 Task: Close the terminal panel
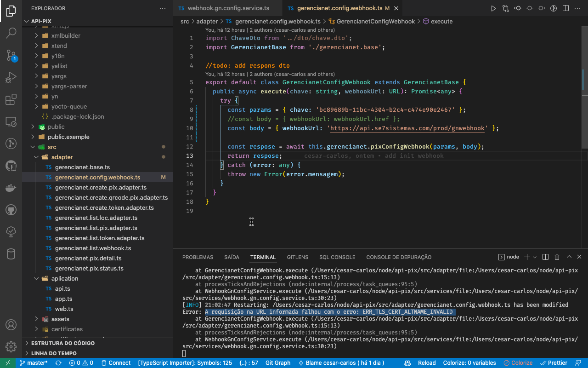(579, 257)
